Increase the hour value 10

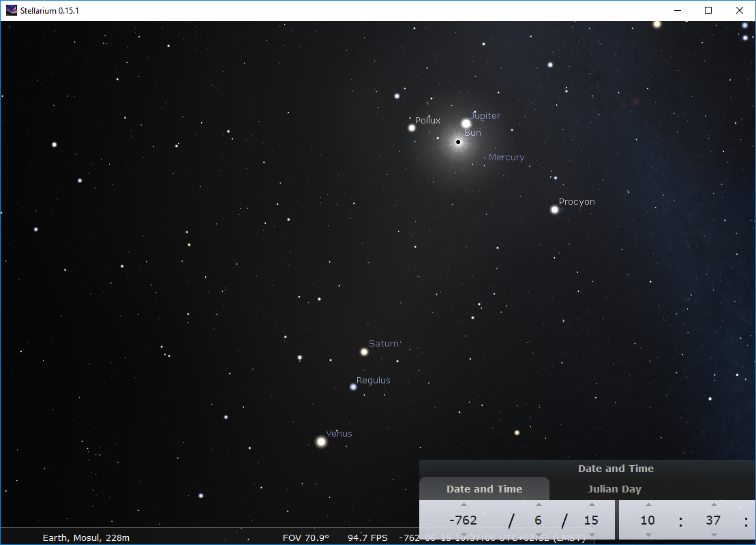click(x=648, y=505)
